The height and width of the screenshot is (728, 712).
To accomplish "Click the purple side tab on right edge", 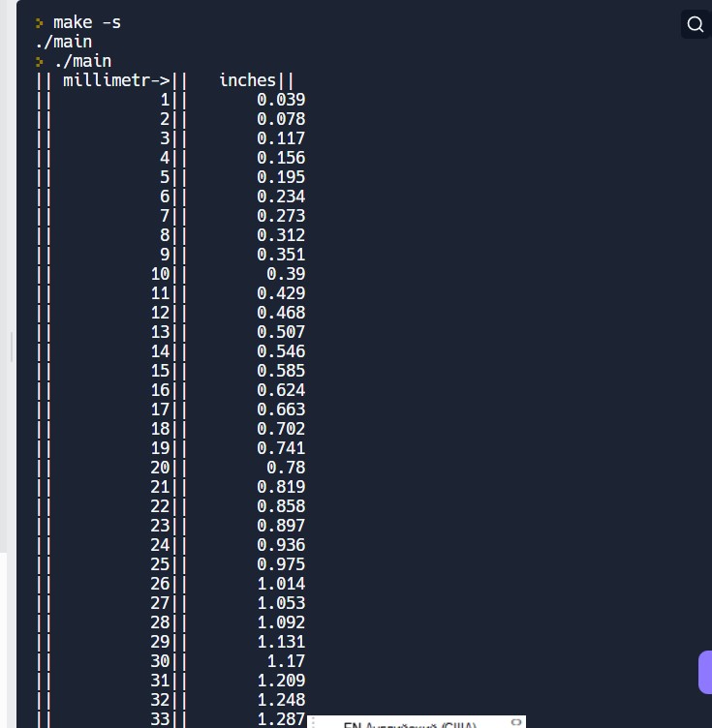I will pyautogui.click(x=705, y=672).
